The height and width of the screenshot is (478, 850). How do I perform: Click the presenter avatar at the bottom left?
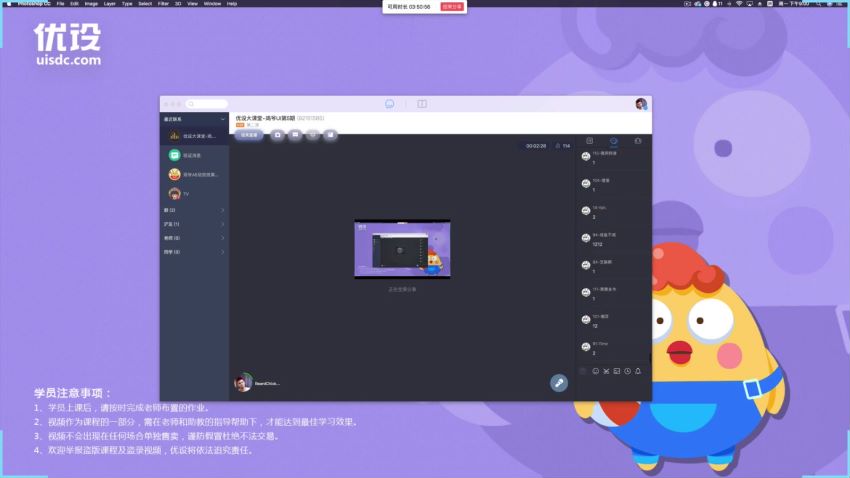pyautogui.click(x=243, y=383)
